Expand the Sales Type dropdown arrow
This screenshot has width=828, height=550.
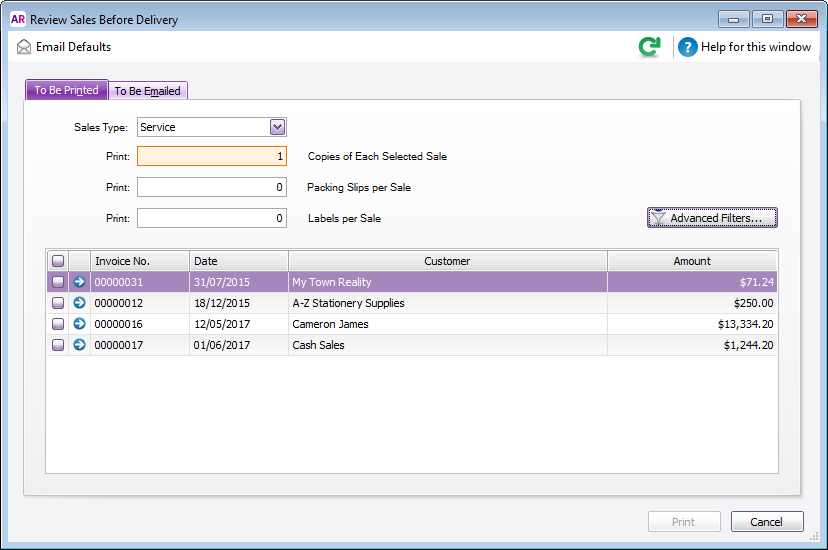click(277, 127)
